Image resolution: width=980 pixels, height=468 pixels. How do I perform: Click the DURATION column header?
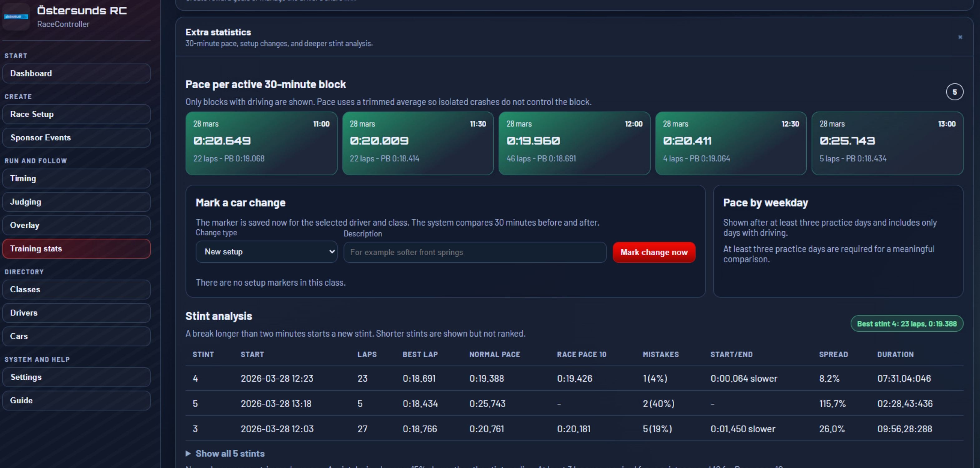pyautogui.click(x=896, y=354)
